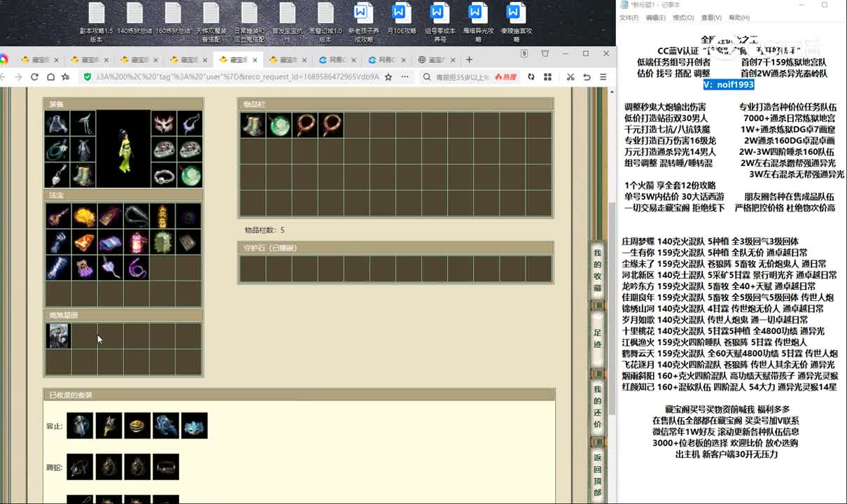Screen dimensions: 847x504
Task: Open 140炼狱总结 desktop file
Action: [134, 19]
